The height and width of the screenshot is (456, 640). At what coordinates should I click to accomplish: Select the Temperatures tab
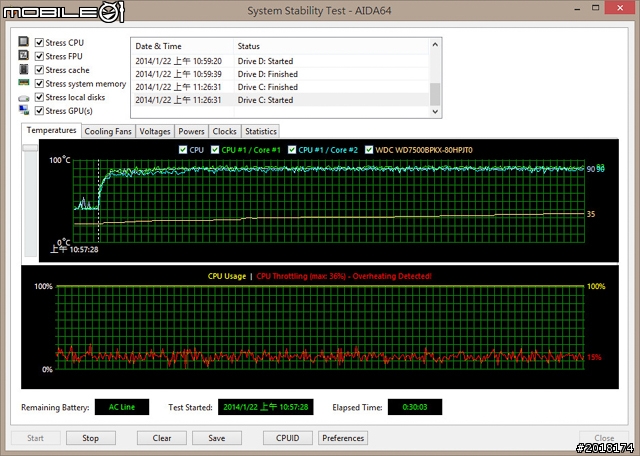pos(51,130)
